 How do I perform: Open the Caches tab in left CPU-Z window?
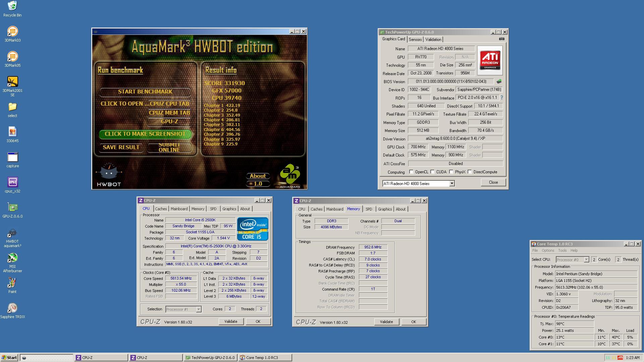click(161, 209)
